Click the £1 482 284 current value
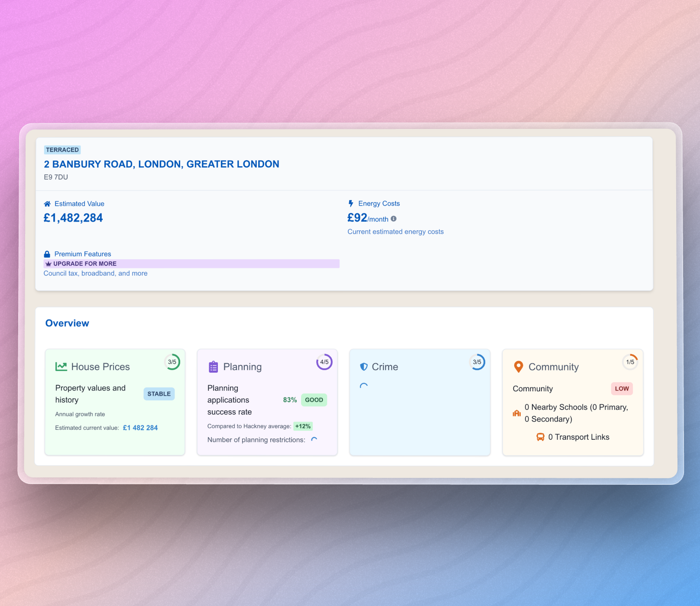 click(x=140, y=428)
